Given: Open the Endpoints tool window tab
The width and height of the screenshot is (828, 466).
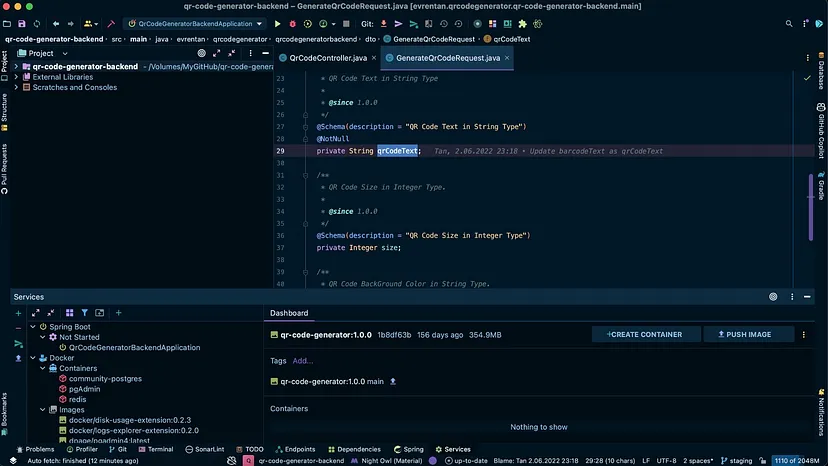Looking at the screenshot, I should pos(295,449).
